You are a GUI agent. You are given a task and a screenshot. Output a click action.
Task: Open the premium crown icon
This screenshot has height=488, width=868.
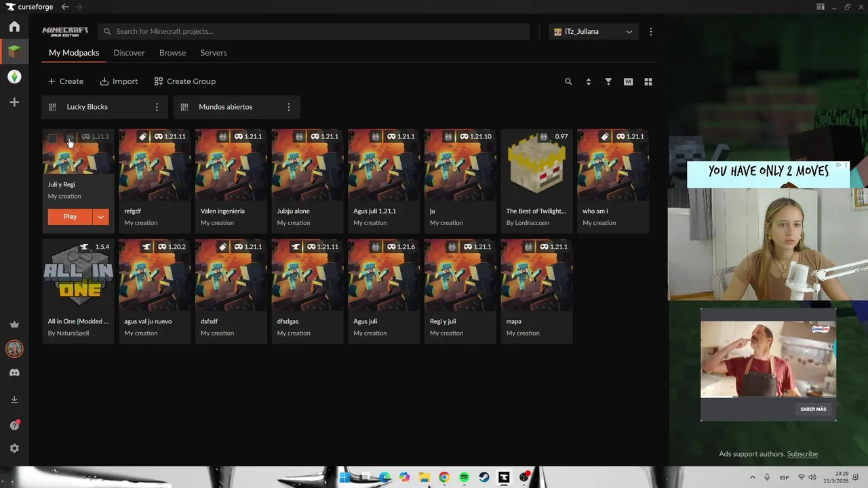[x=14, y=325]
